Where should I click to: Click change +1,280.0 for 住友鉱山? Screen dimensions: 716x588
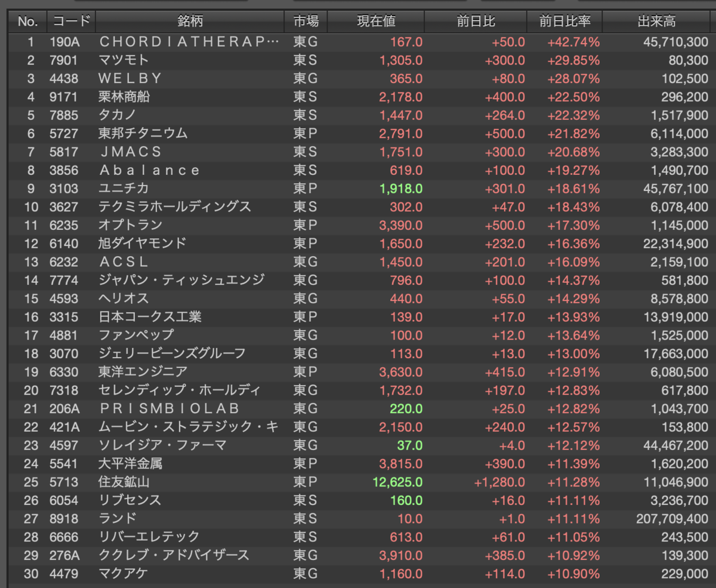(500, 482)
